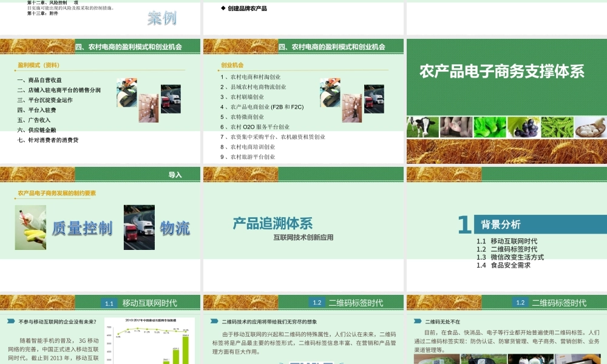This screenshot has width=607, height=364.
Task: Select the green vegetable photo on the title slide
Action: pyautogui.click(x=490, y=126)
